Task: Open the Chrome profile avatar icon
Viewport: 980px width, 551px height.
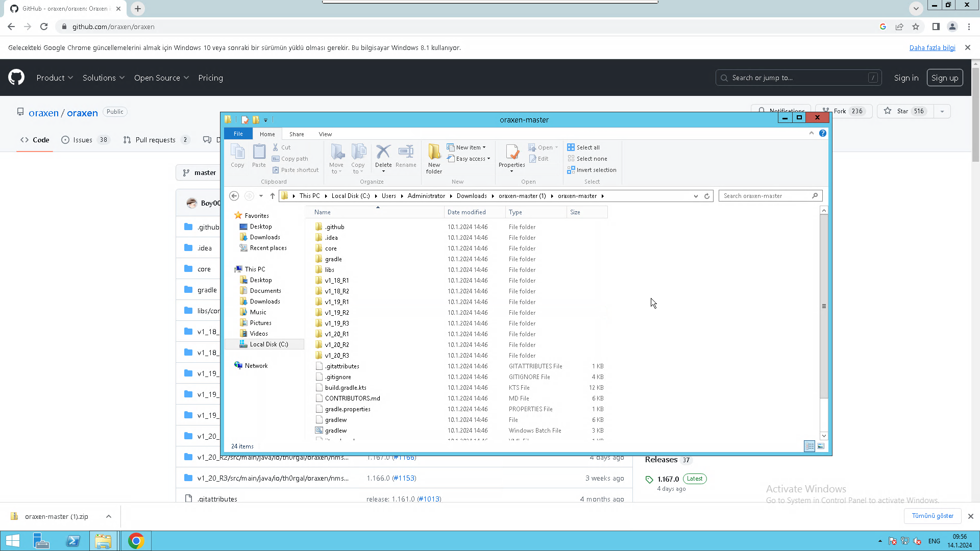Action: (x=952, y=27)
